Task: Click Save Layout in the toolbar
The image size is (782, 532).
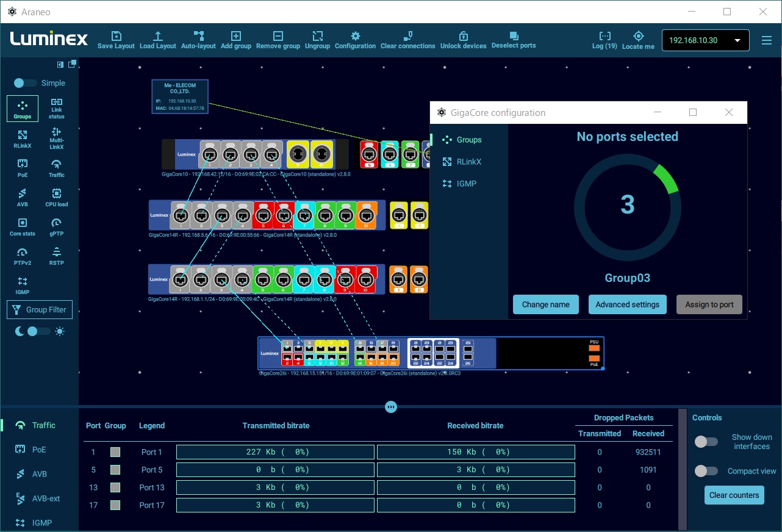Action: coord(116,40)
